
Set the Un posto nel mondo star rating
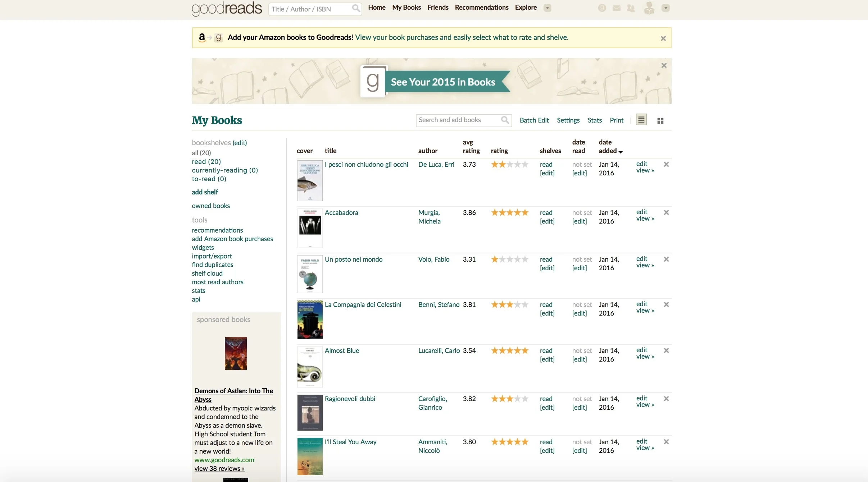[x=510, y=259]
